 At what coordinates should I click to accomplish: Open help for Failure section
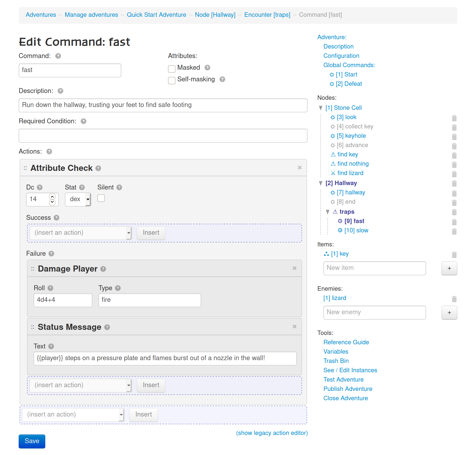(51, 254)
